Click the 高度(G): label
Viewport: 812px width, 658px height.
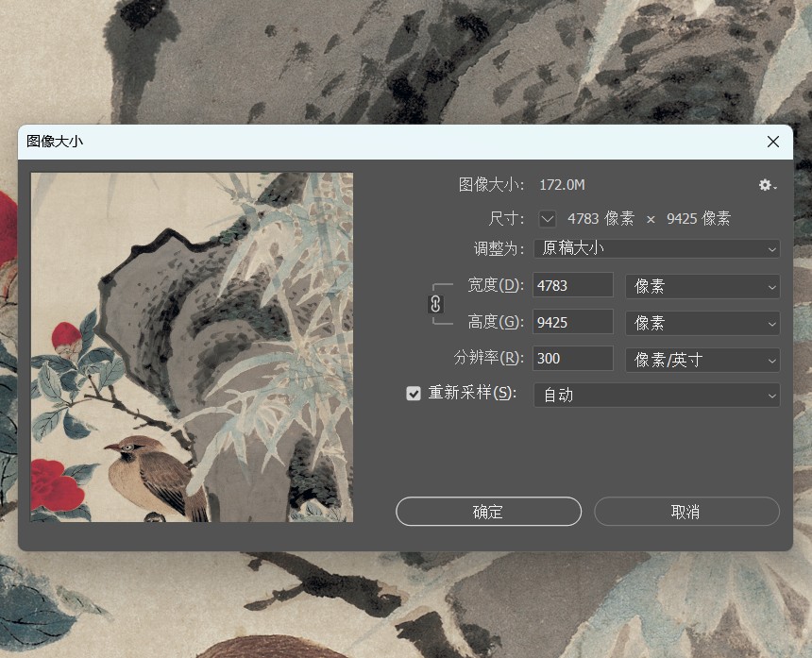pyautogui.click(x=496, y=322)
